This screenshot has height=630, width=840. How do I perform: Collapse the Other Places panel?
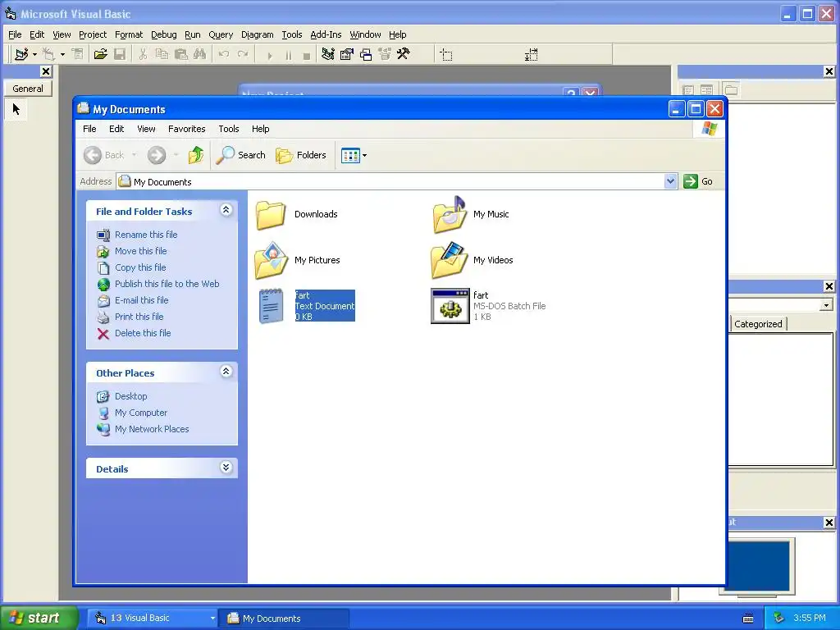pyautogui.click(x=226, y=372)
